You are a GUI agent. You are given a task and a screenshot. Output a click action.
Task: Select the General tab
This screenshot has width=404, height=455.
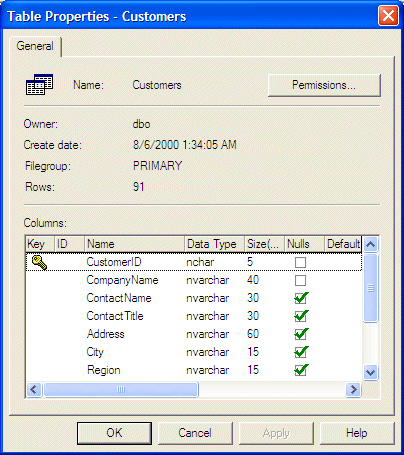35,46
